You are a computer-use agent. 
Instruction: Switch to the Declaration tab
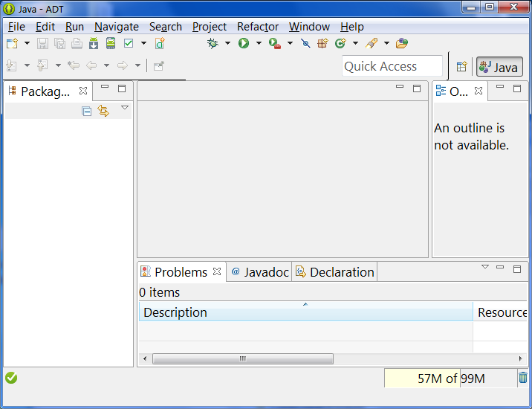[335, 272]
